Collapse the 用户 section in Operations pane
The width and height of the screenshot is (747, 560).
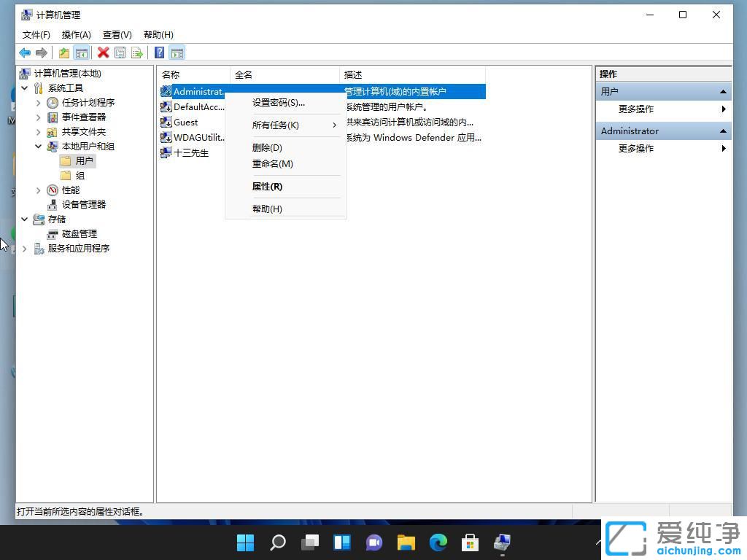(721, 91)
